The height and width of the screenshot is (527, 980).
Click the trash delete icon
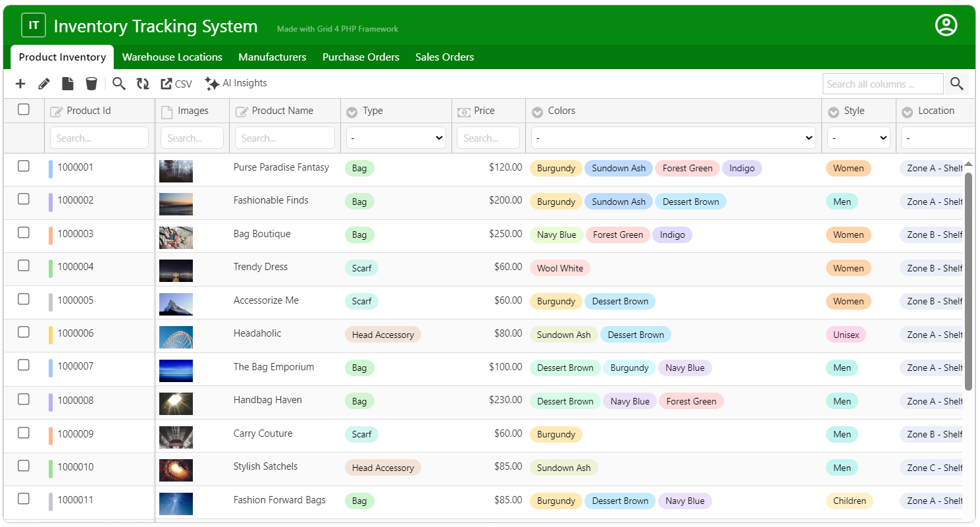point(91,84)
